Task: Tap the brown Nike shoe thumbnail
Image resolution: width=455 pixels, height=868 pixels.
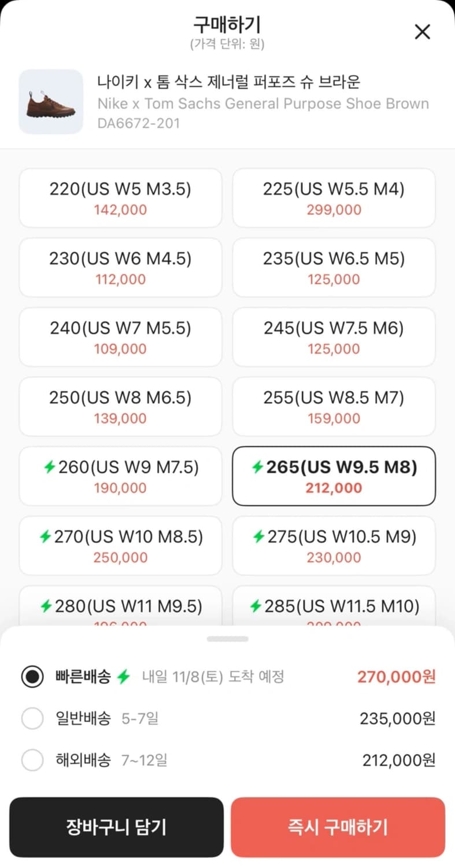Action: pyautogui.click(x=51, y=102)
